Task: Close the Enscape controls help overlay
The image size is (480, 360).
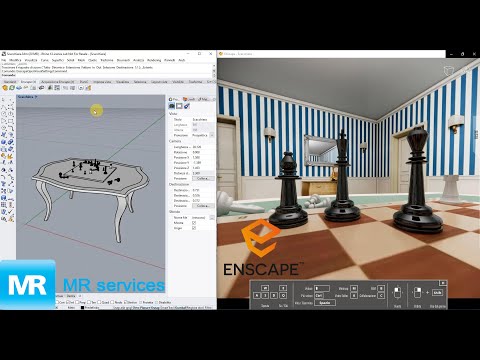Action: click(443, 283)
